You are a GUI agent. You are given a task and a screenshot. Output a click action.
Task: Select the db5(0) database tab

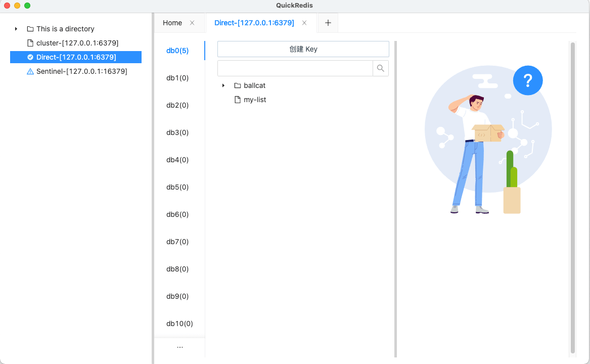pos(177,187)
